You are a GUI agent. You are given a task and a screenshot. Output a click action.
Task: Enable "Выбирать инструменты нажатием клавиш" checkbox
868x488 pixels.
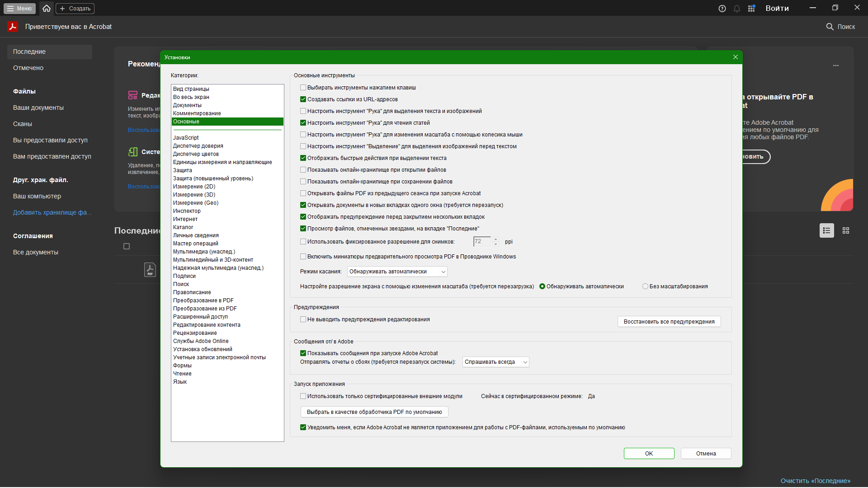(x=303, y=88)
